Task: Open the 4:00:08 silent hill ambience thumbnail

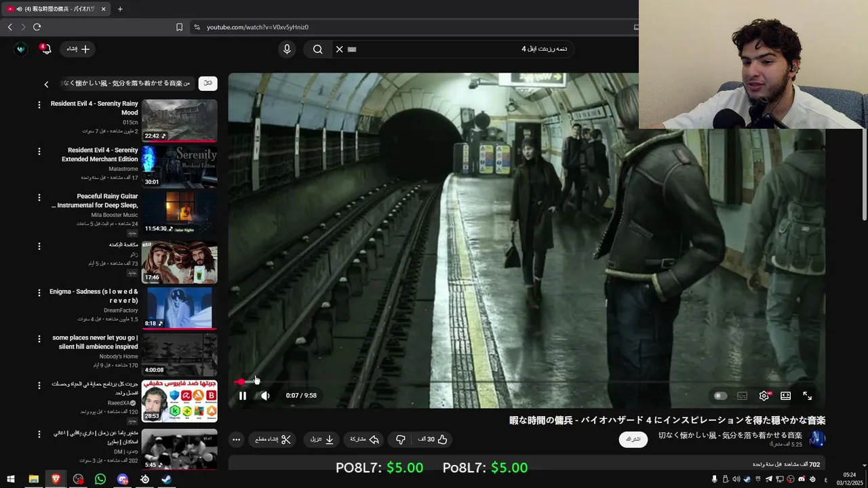Action: point(180,354)
